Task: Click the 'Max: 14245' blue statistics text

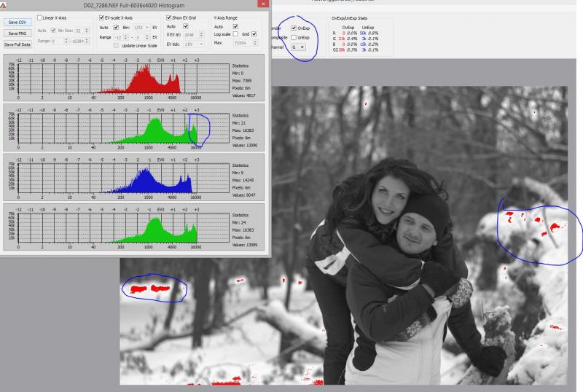Action: [x=243, y=181]
